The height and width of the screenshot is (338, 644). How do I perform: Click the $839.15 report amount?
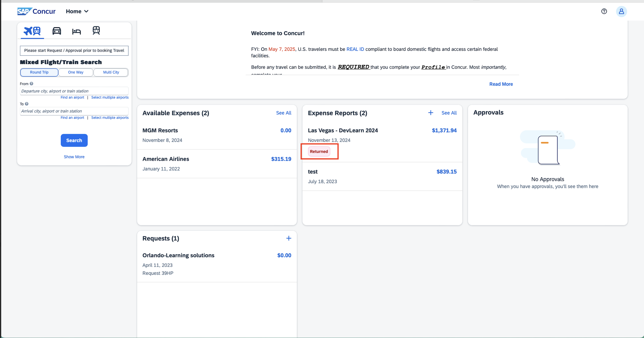click(446, 172)
